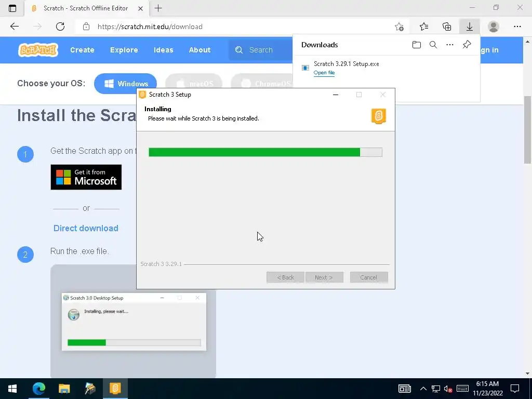Click the installer progress bar
Screen dimensions: 532x399
tap(265, 152)
